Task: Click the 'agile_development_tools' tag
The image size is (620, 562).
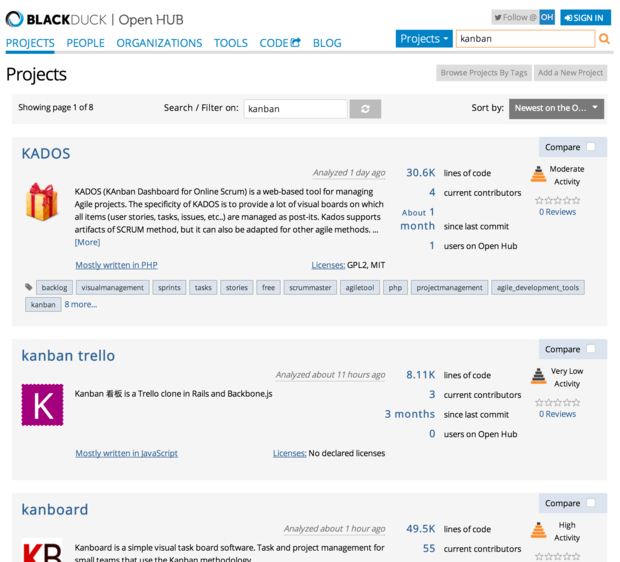Action: coord(537,288)
